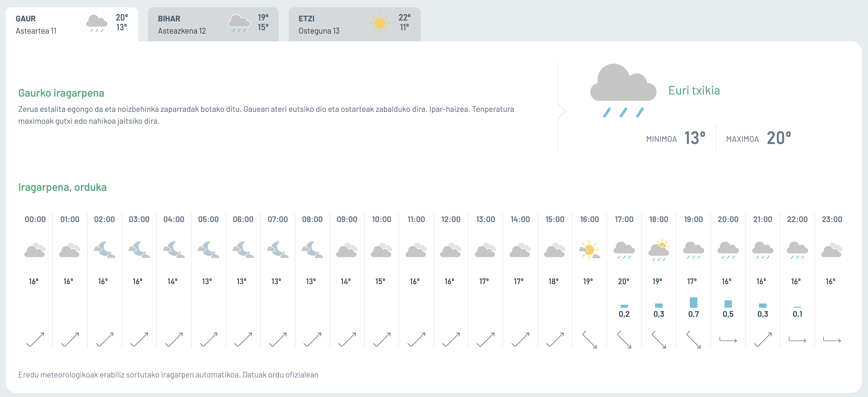Click moon cloud icon at 08:00
Image resolution: width=868 pixels, height=397 pixels.
[x=312, y=250]
